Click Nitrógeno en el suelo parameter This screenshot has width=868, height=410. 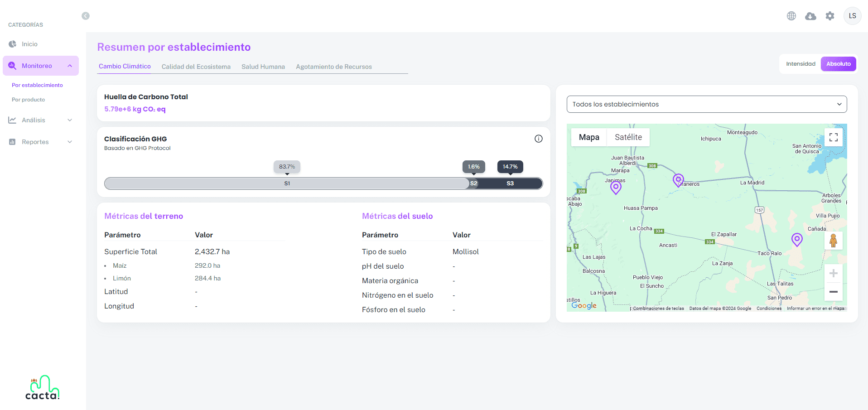(x=397, y=295)
